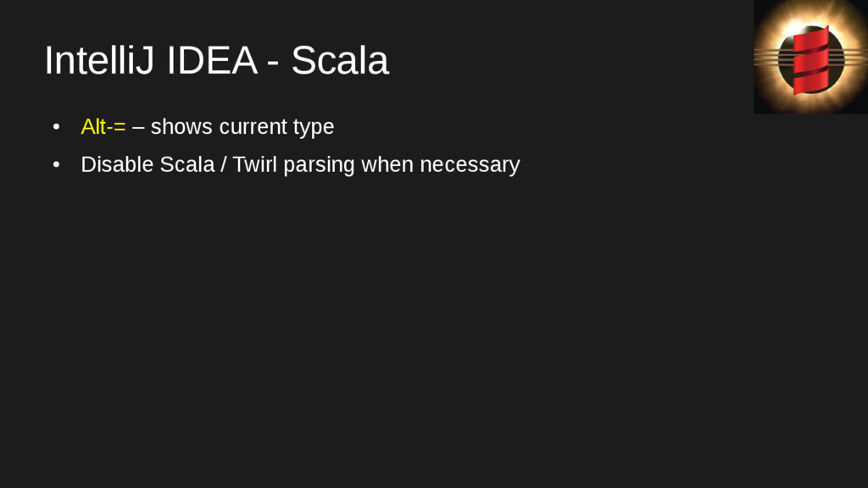
Task: Click the word shows in first bullet
Action: (x=181, y=127)
